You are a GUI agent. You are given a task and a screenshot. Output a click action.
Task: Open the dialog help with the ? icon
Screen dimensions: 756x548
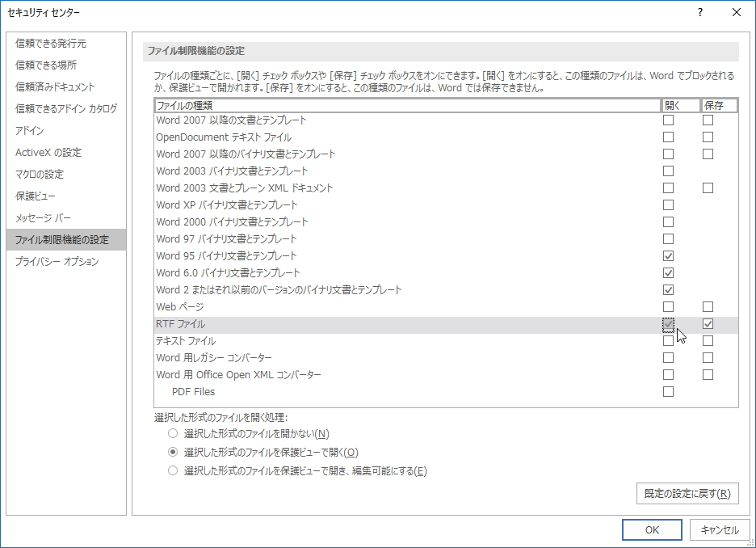tap(699, 12)
